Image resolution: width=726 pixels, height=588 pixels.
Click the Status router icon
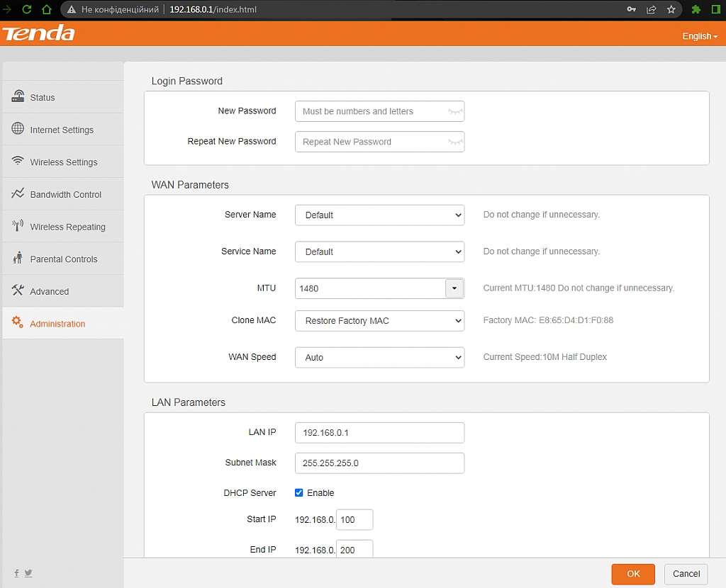click(18, 96)
